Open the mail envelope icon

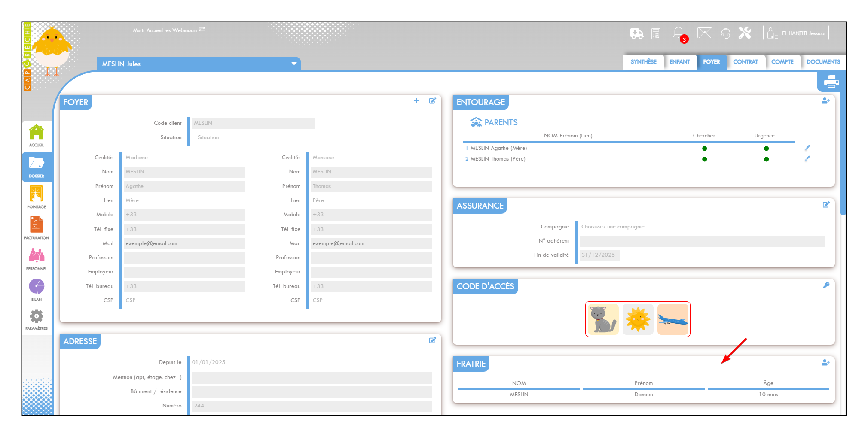(704, 33)
